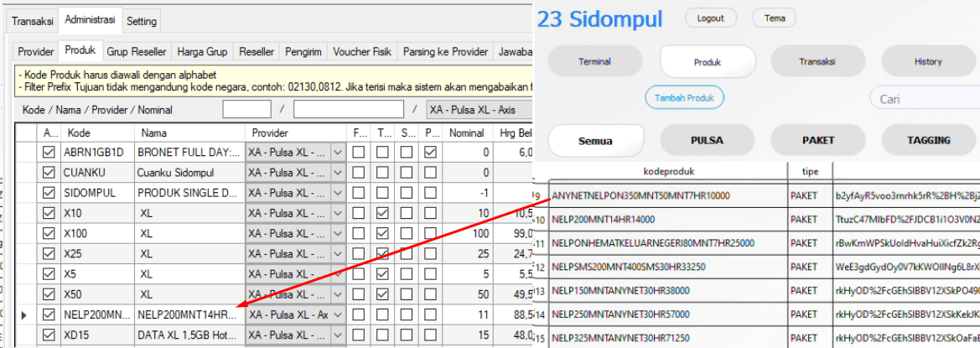This screenshot has width=980, height=348.
Task: Toggle the T column checkbox in X10 row
Action: coord(382,213)
